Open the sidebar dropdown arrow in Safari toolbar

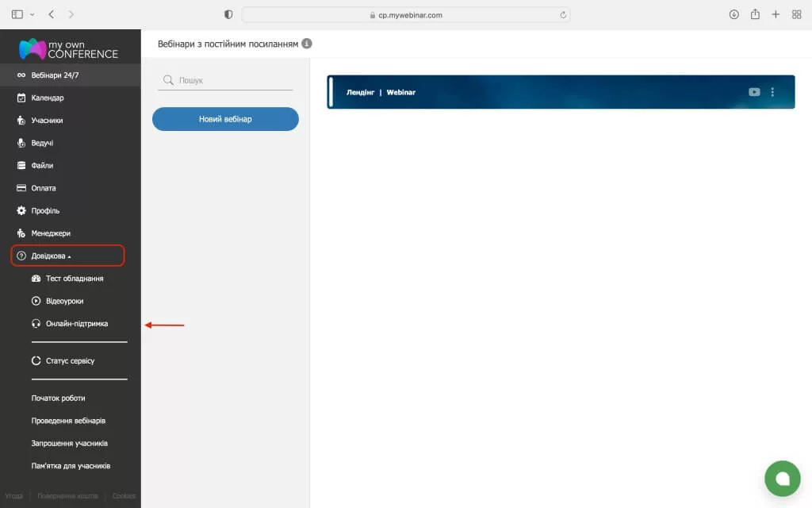(x=33, y=14)
